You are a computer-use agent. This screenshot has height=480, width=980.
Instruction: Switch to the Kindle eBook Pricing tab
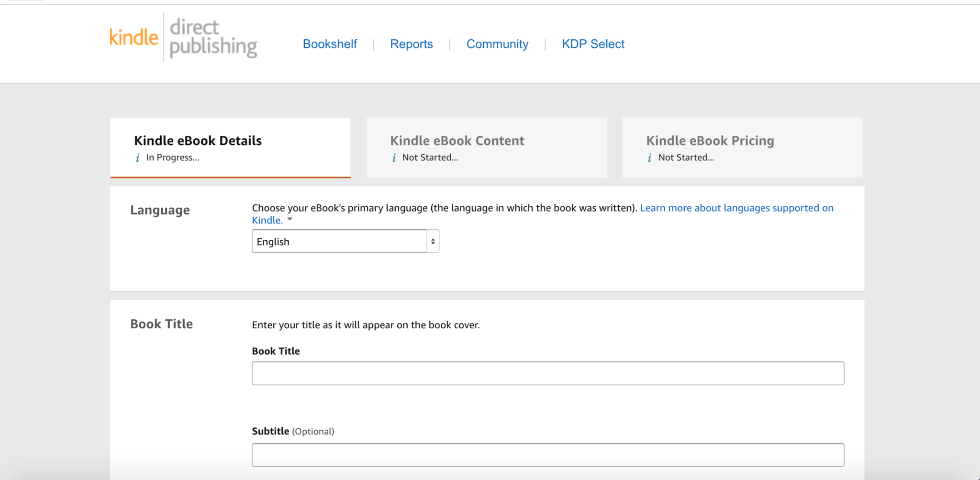pos(742,147)
